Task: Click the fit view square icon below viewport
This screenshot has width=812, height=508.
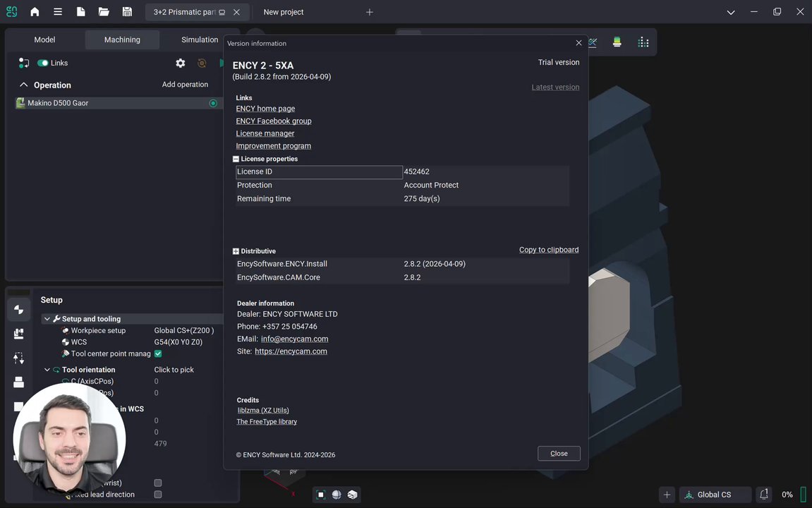Action: (320, 495)
